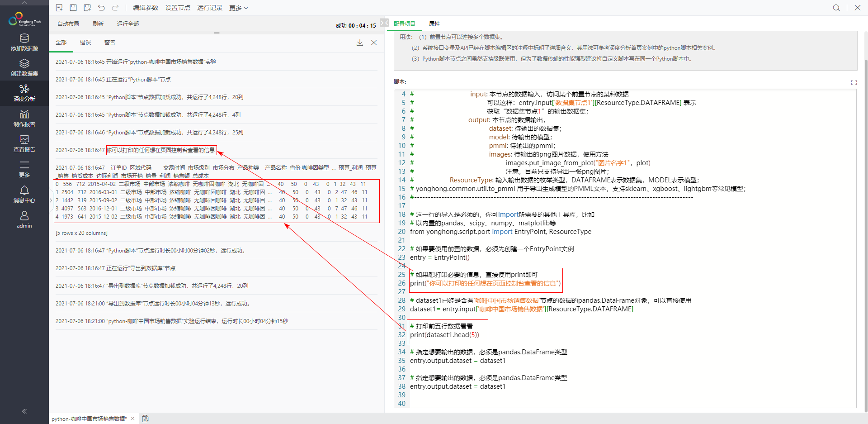Click the scroll-up arrow above sidebar logo

[x=24, y=3]
